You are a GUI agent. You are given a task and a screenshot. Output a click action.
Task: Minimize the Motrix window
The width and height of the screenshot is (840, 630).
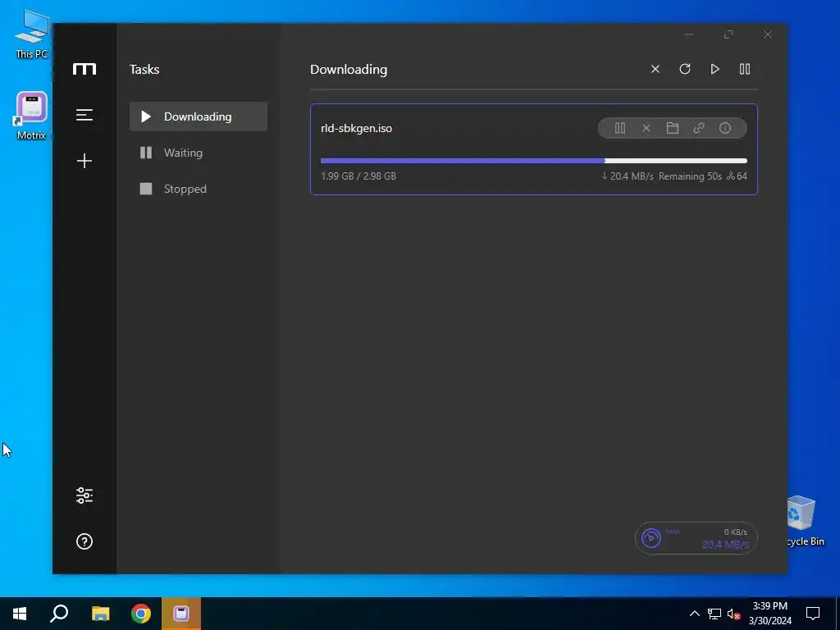689,34
